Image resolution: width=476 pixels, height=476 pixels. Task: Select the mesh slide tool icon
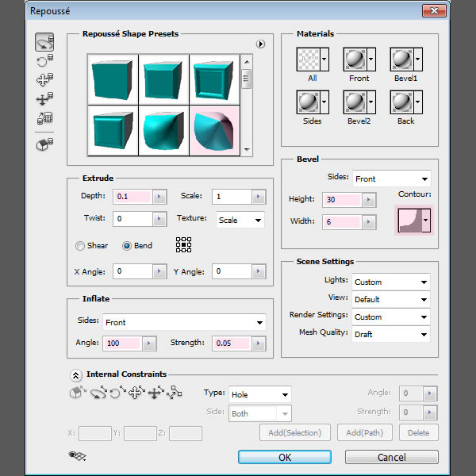[x=44, y=99]
